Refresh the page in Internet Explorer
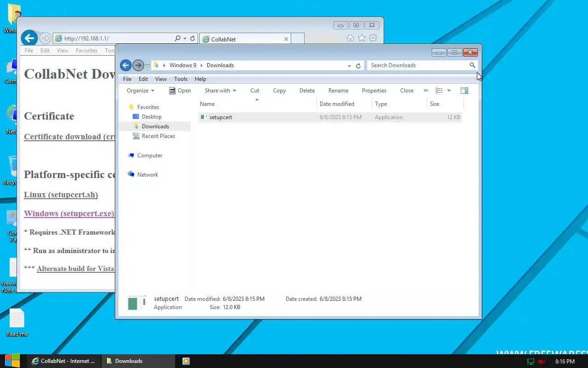 [x=192, y=39]
